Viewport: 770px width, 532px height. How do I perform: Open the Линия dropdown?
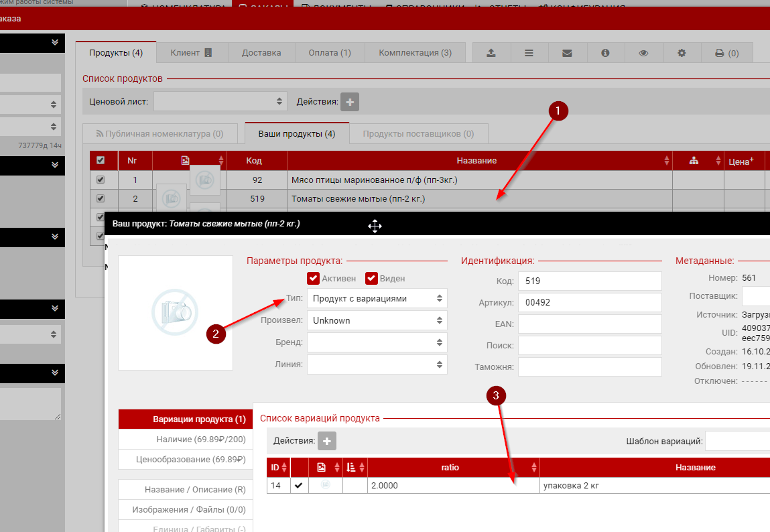point(377,364)
